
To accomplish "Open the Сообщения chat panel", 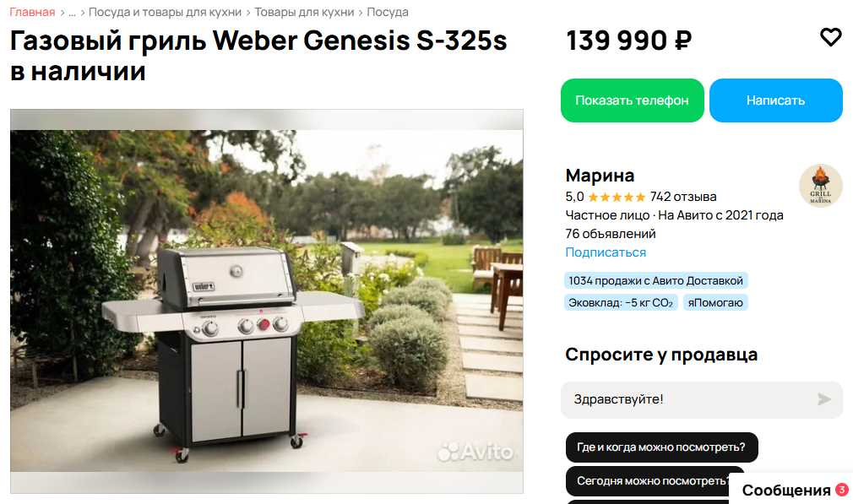I will pos(785,490).
